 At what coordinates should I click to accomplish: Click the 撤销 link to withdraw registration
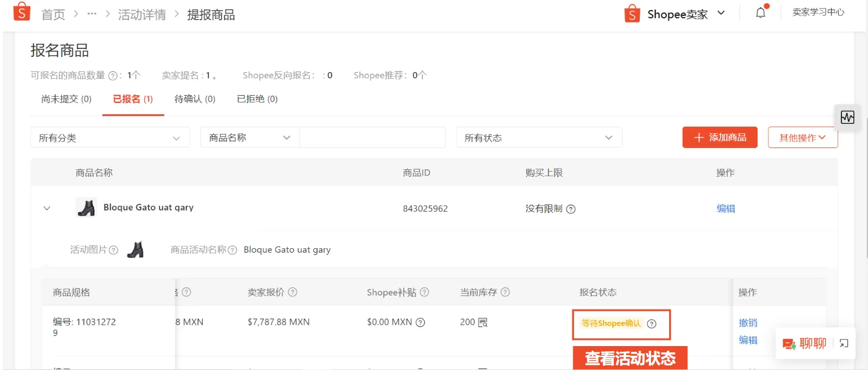[748, 322]
